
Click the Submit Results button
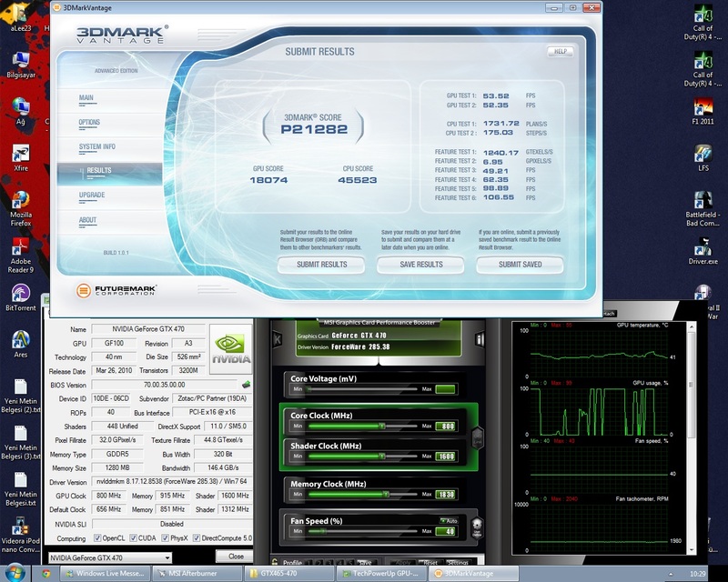(321, 265)
